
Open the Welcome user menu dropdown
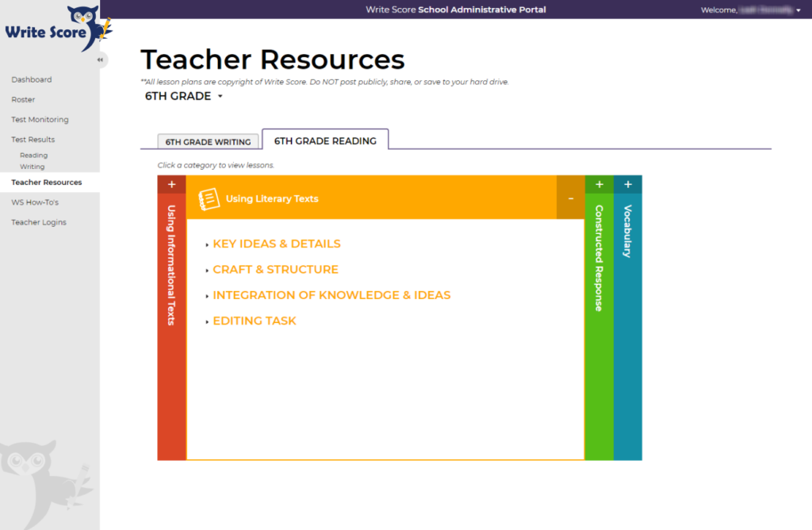click(x=750, y=10)
